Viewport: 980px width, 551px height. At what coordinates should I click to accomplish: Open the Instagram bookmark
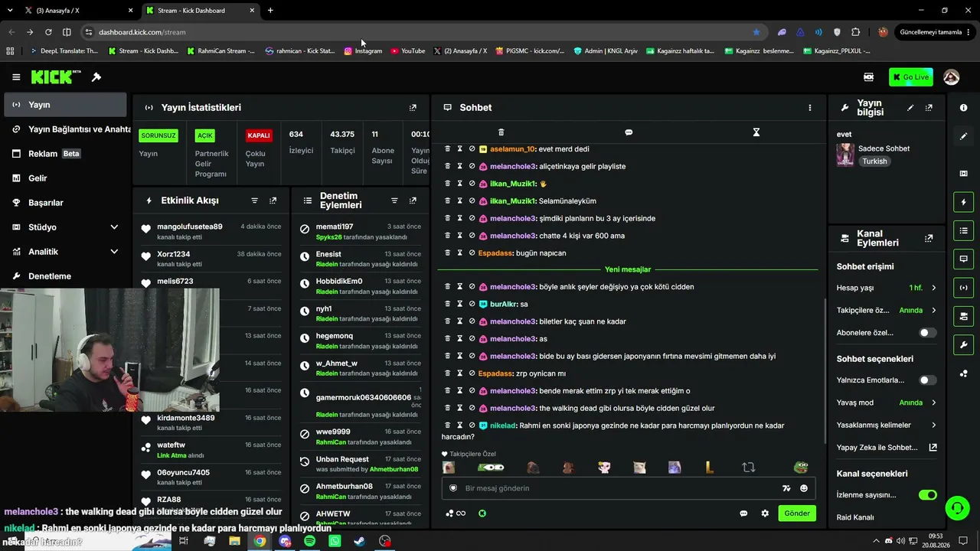[x=363, y=51]
